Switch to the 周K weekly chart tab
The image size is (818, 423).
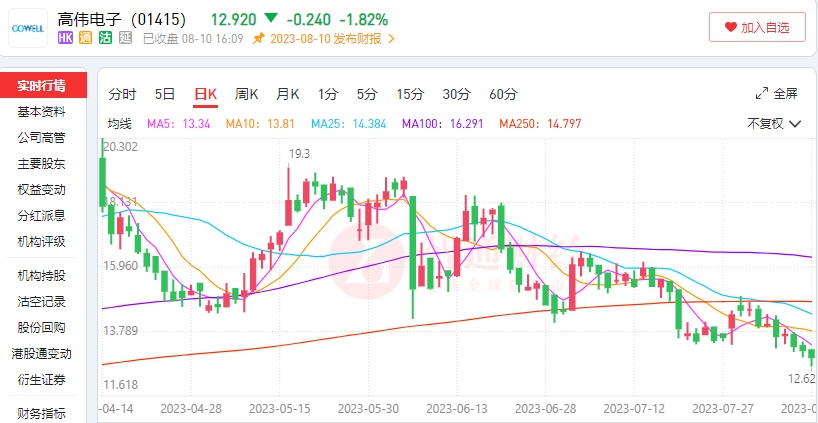247,94
